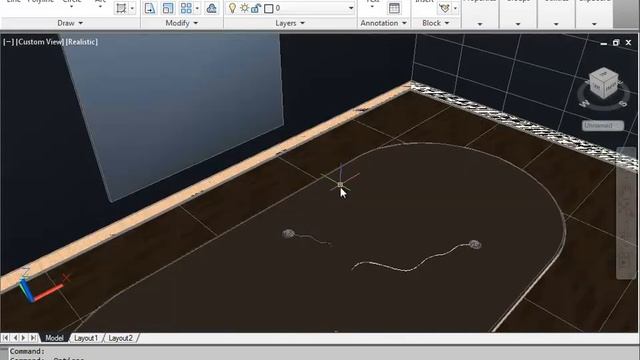
Task: Click the navigation bar on right edge
Action: click(x=625, y=213)
